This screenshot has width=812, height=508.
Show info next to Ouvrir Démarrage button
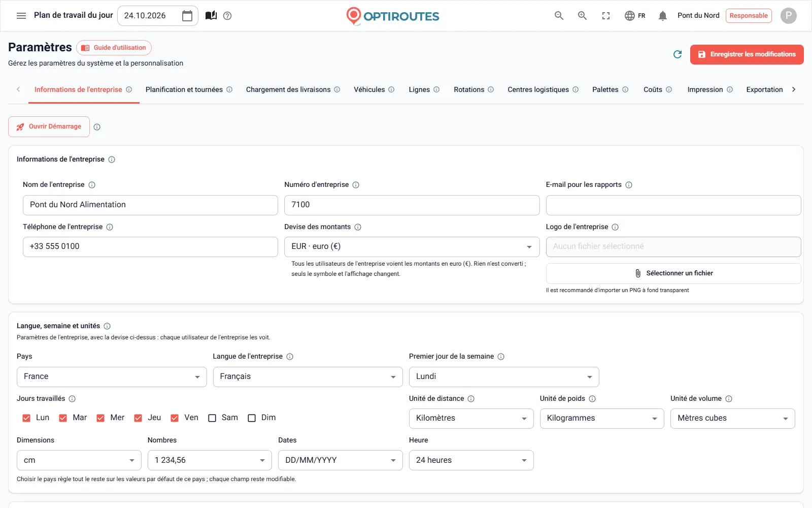click(97, 127)
